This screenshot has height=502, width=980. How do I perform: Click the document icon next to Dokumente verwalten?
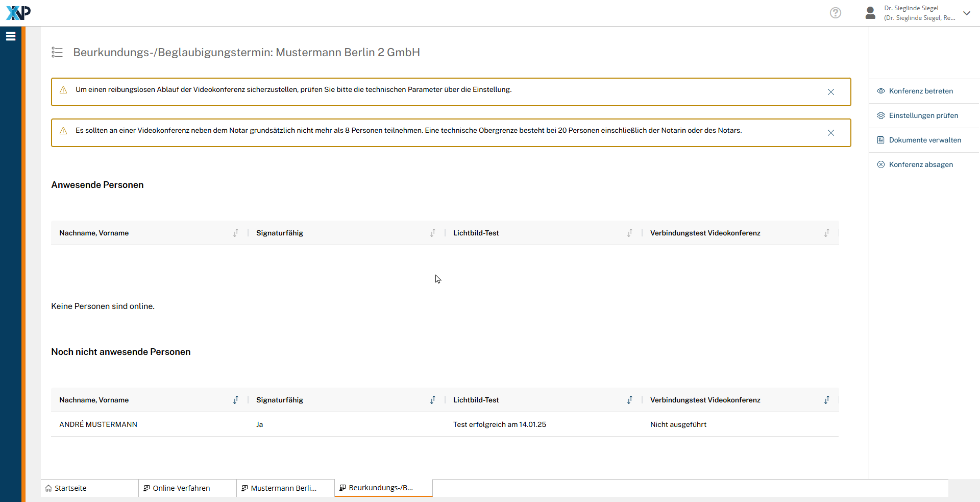(881, 140)
